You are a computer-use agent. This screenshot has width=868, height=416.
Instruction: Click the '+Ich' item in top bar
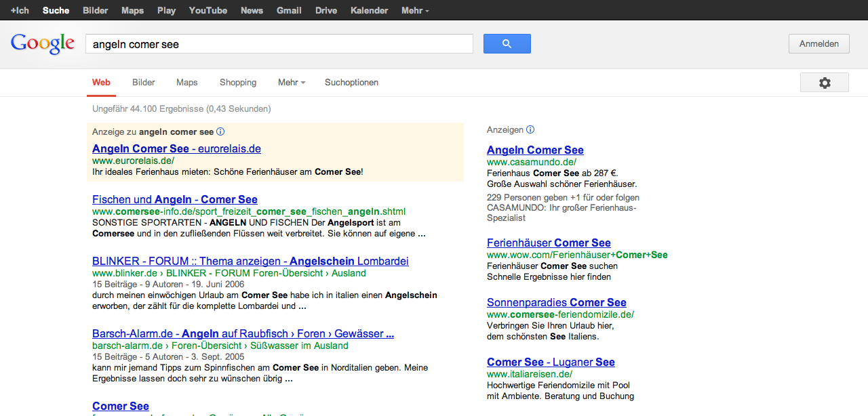pos(20,11)
